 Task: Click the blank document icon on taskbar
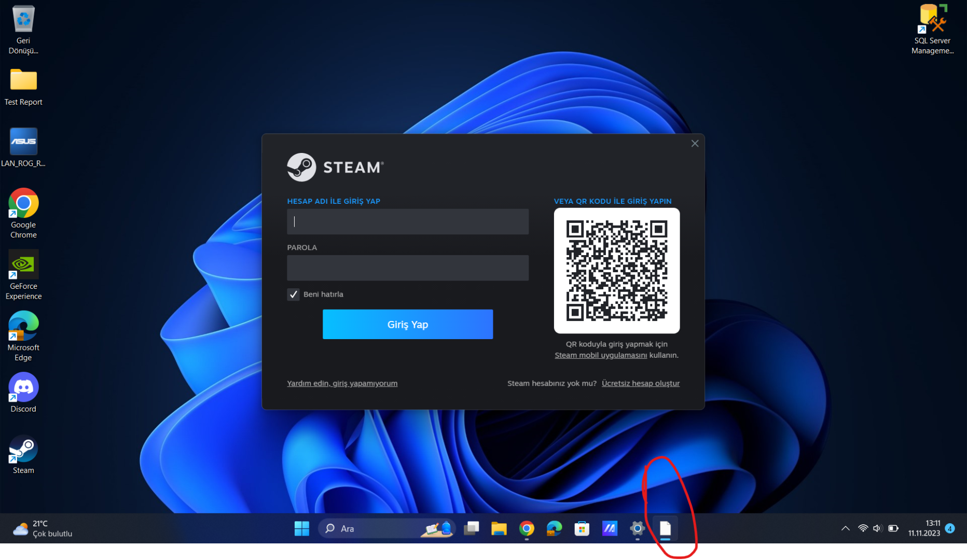665,528
